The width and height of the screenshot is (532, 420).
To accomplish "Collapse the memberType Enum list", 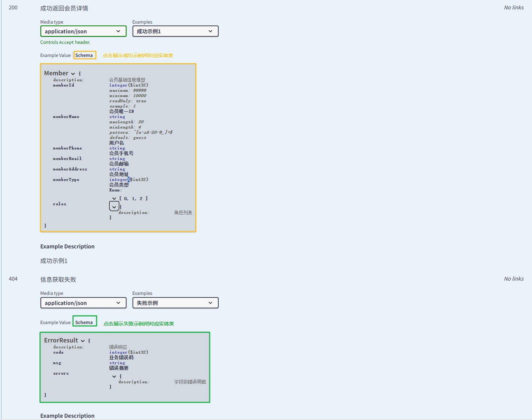I will point(114,198).
